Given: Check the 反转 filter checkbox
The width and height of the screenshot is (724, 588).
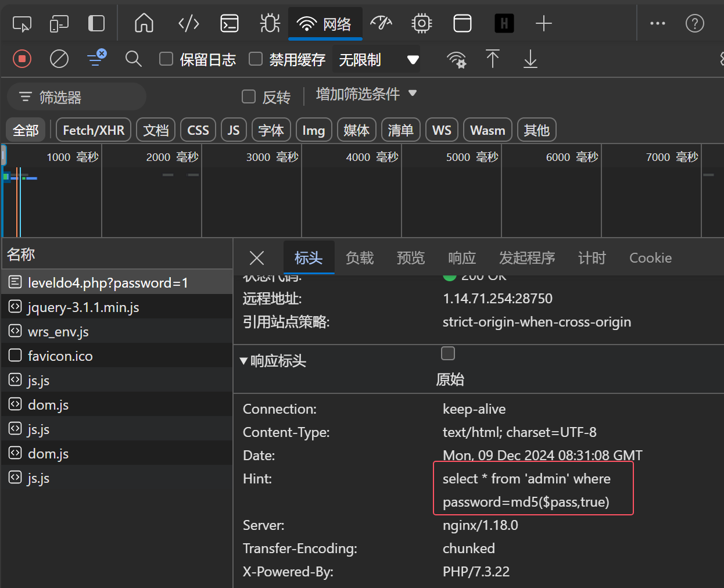Looking at the screenshot, I should (249, 96).
